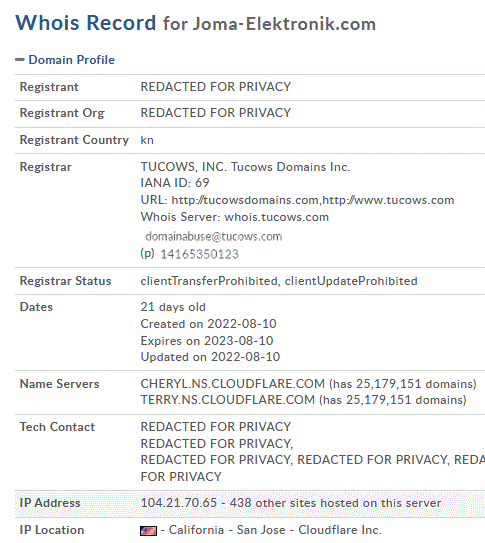The width and height of the screenshot is (485, 543).
Task: Click the tucowsdomains.com URL text
Action: click(245, 200)
